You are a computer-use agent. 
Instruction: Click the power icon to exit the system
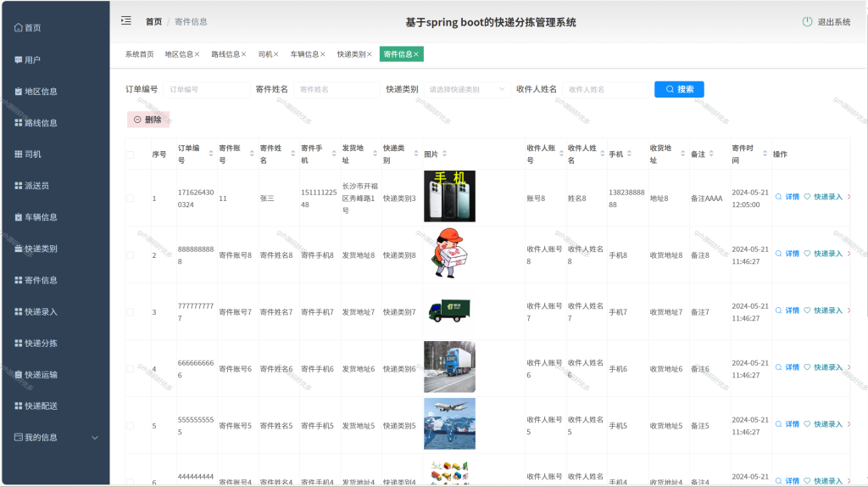pos(807,21)
